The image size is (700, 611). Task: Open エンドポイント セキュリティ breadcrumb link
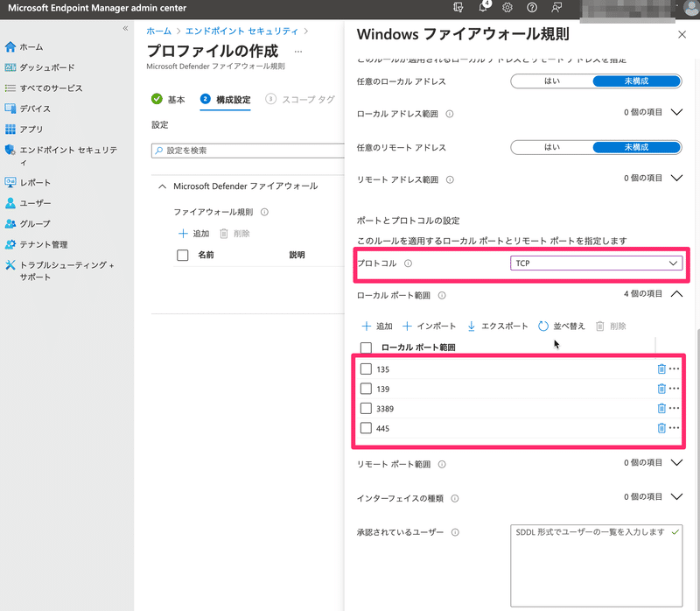241,31
